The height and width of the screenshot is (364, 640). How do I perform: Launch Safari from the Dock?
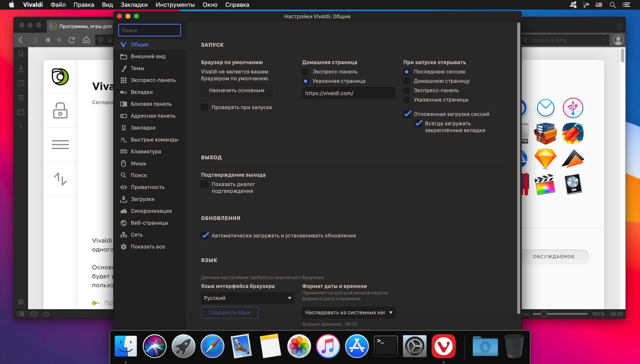point(212,346)
